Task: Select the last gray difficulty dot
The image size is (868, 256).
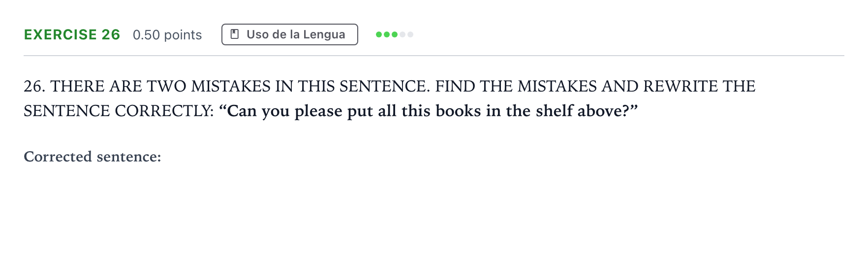Action: tap(410, 34)
